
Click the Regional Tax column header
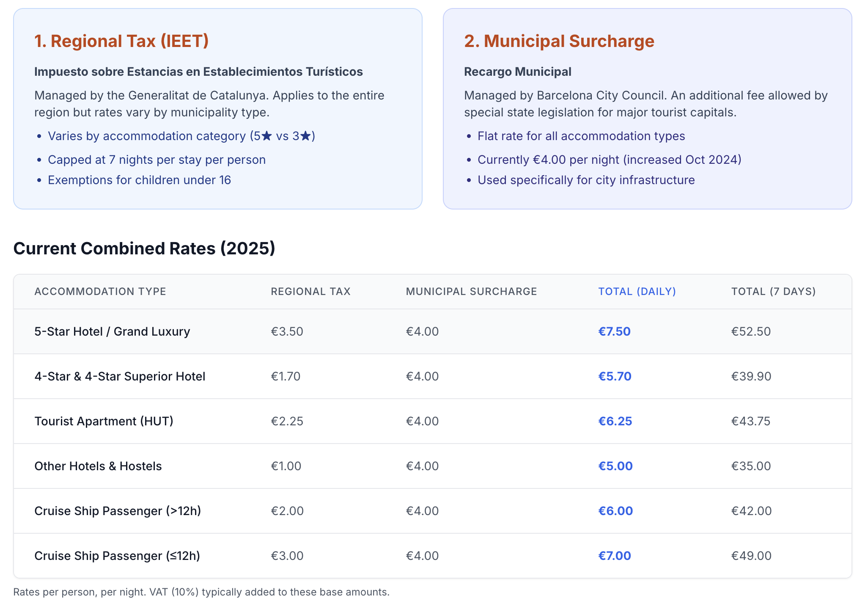click(x=310, y=291)
